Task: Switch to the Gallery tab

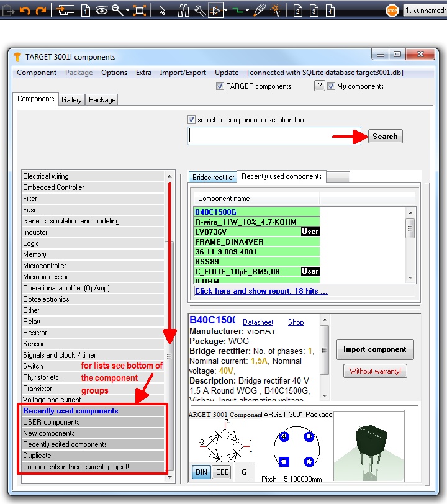Action: coord(71,100)
